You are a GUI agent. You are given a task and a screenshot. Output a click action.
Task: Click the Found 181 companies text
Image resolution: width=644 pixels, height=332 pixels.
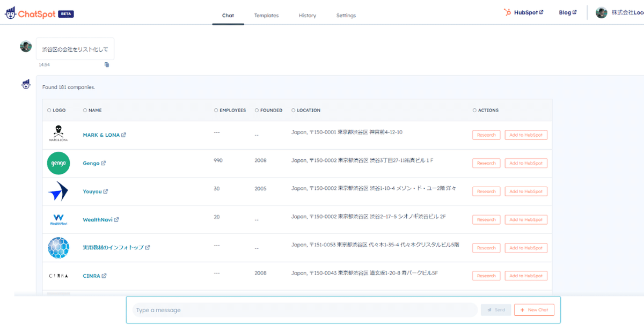(69, 87)
